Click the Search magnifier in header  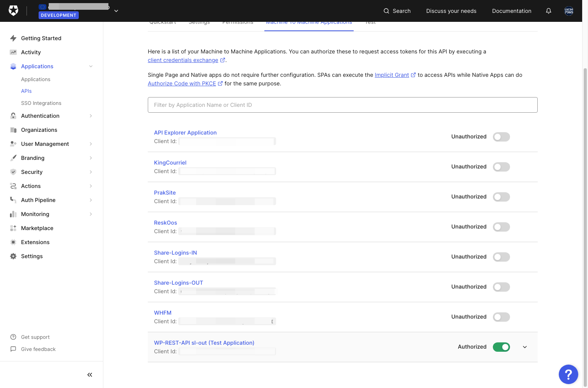click(x=386, y=11)
